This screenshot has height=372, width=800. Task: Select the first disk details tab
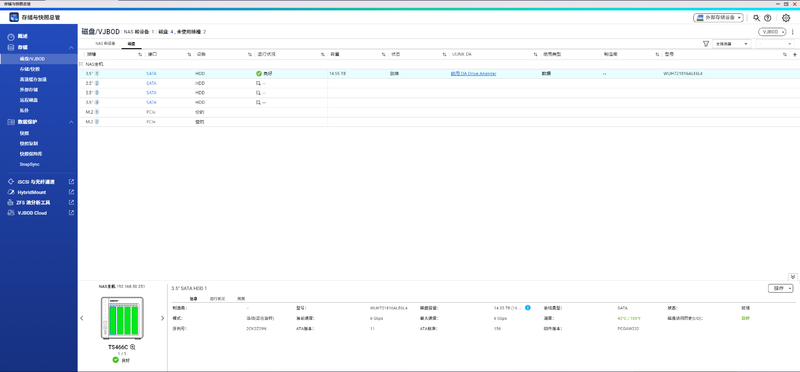click(x=193, y=299)
